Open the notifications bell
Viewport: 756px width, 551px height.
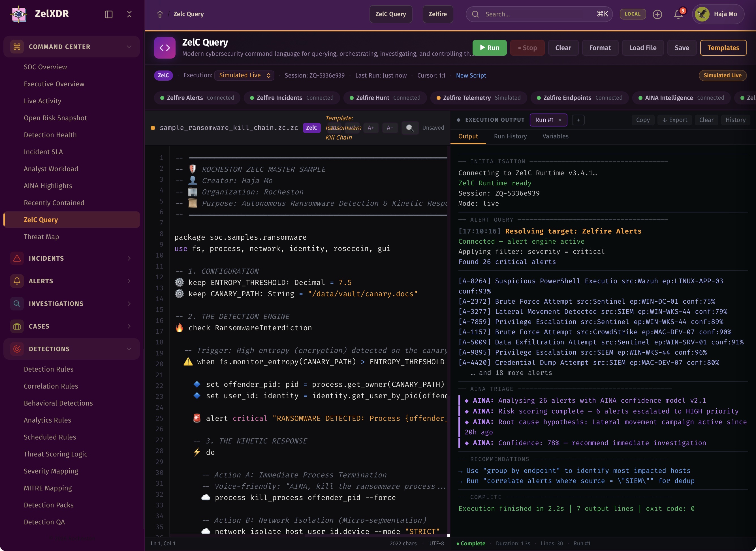click(678, 14)
